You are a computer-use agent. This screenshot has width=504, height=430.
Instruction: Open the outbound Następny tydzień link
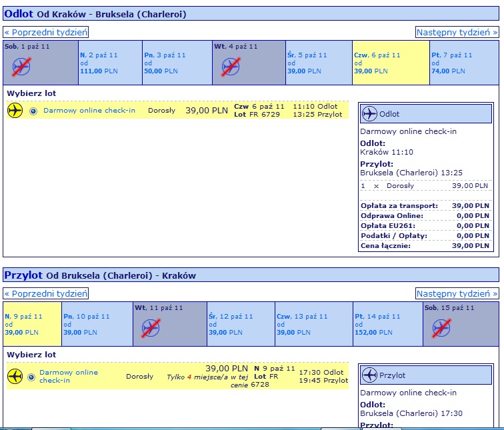click(x=457, y=32)
